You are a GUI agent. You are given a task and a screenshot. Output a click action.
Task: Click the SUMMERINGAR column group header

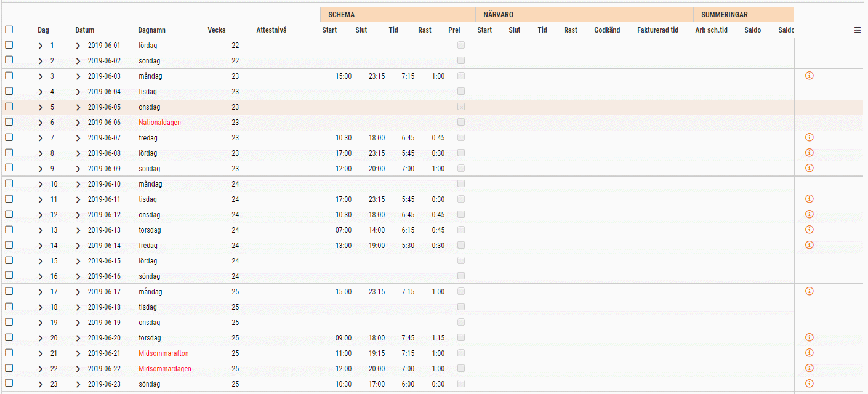pyautogui.click(x=743, y=14)
